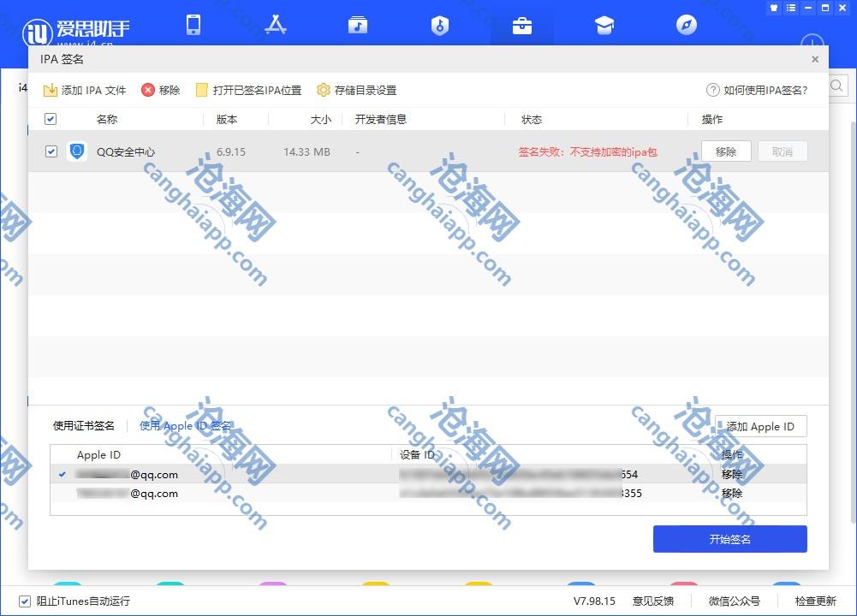Click the graduation cap tutorials icon
The height and width of the screenshot is (616, 857).
point(604,26)
